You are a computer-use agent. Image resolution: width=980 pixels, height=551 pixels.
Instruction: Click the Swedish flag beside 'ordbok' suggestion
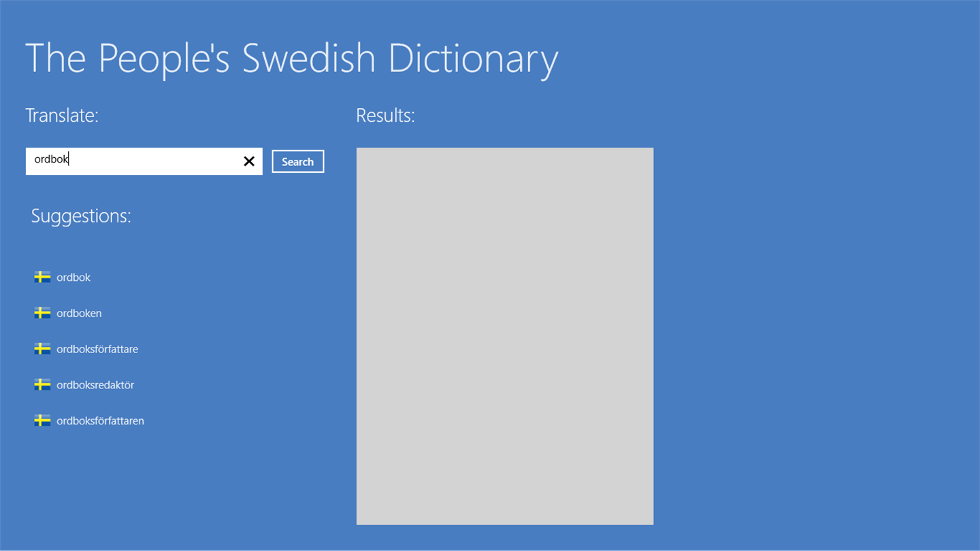tap(42, 278)
